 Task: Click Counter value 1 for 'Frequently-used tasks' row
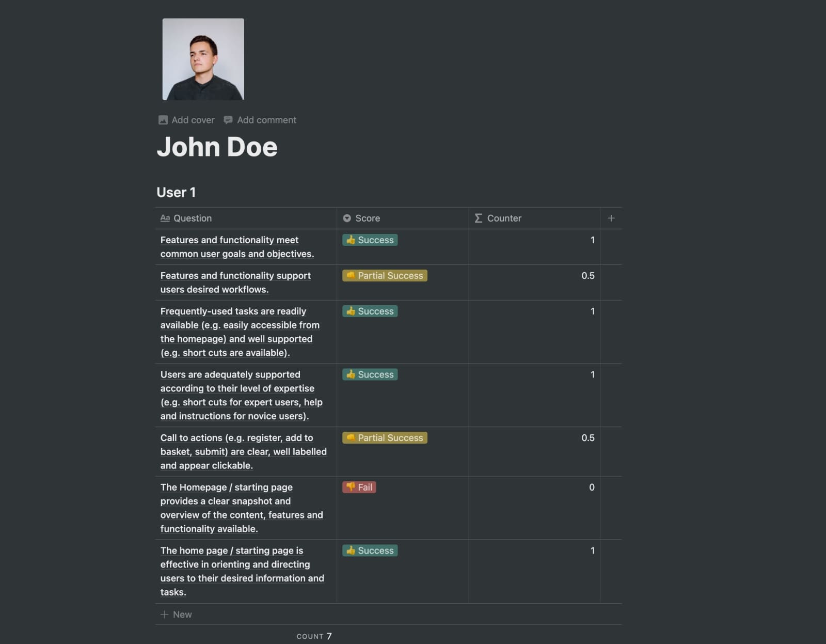coord(593,311)
